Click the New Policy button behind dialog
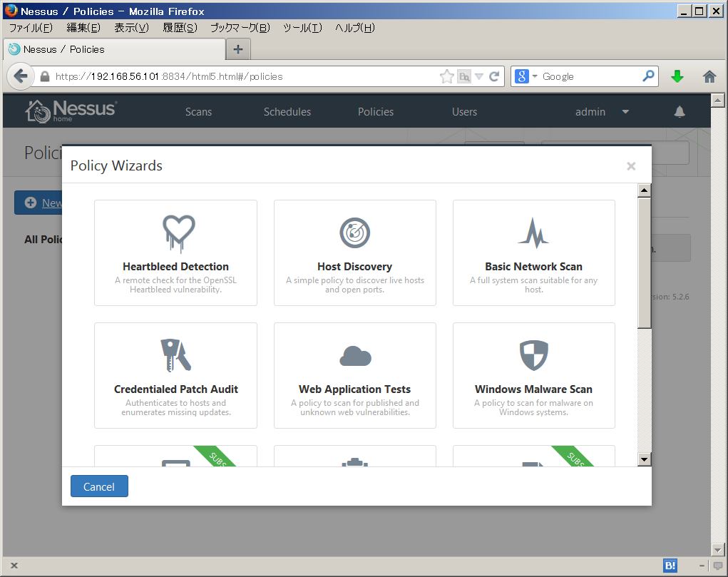Screen dimensions: 728x577 pos(38,203)
